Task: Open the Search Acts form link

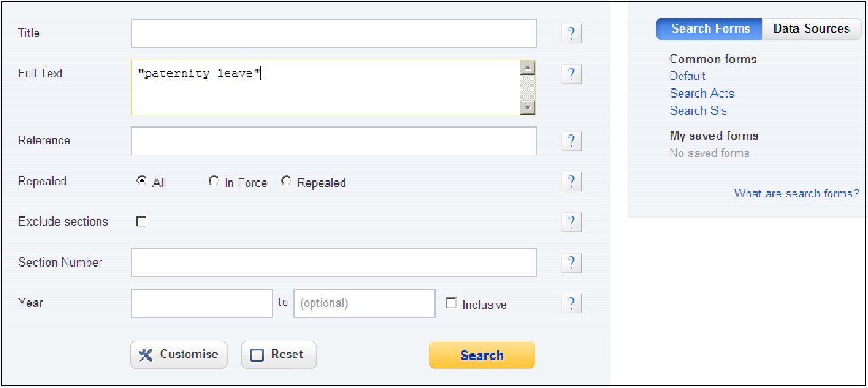Action: [702, 94]
